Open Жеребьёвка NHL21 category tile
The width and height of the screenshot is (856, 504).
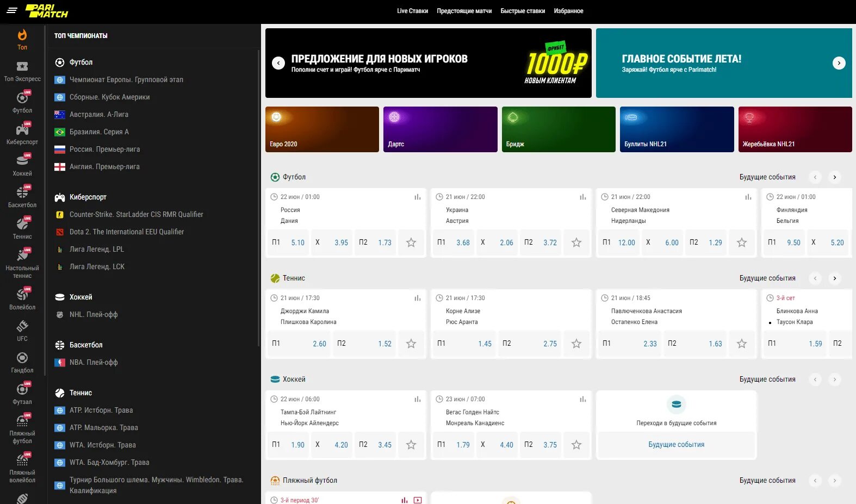(x=795, y=129)
